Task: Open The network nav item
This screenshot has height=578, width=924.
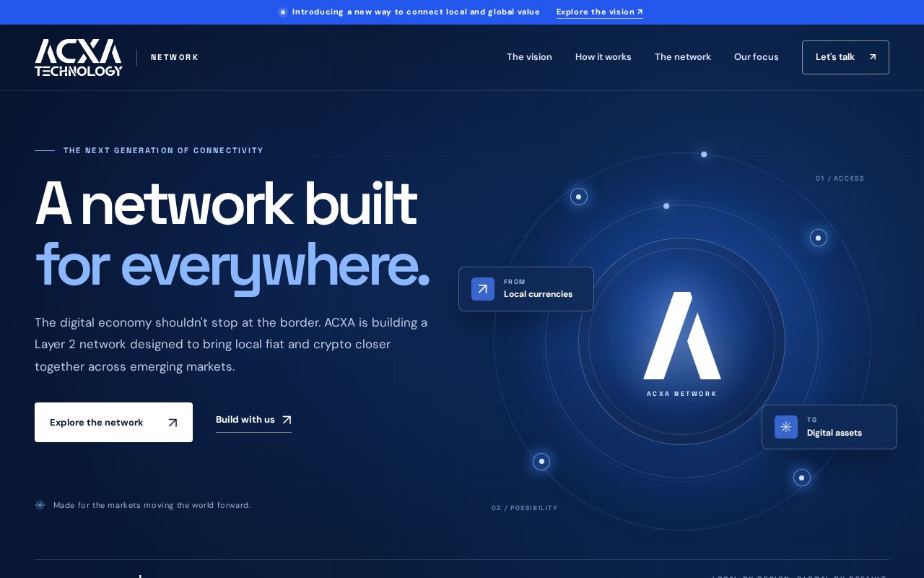Action: pyautogui.click(x=683, y=57)
